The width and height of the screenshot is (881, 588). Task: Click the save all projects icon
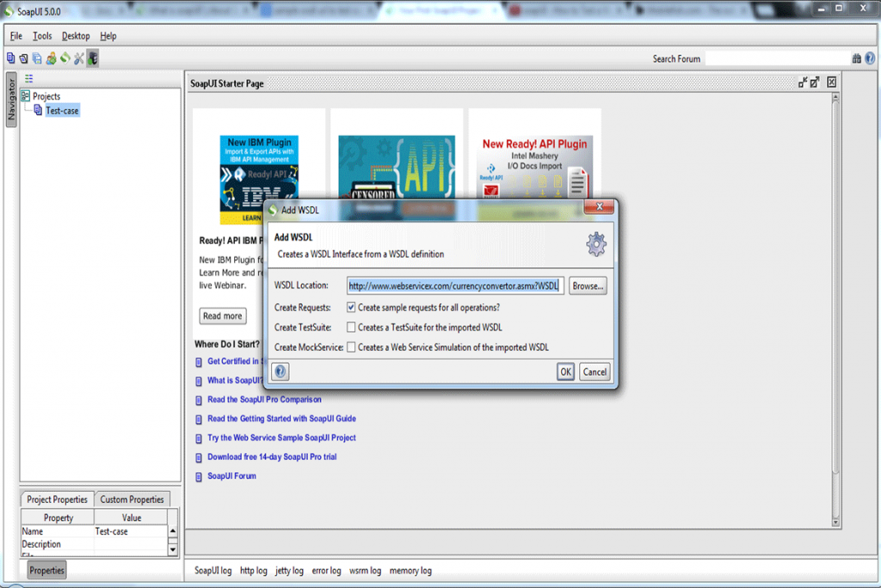point(37,58)
